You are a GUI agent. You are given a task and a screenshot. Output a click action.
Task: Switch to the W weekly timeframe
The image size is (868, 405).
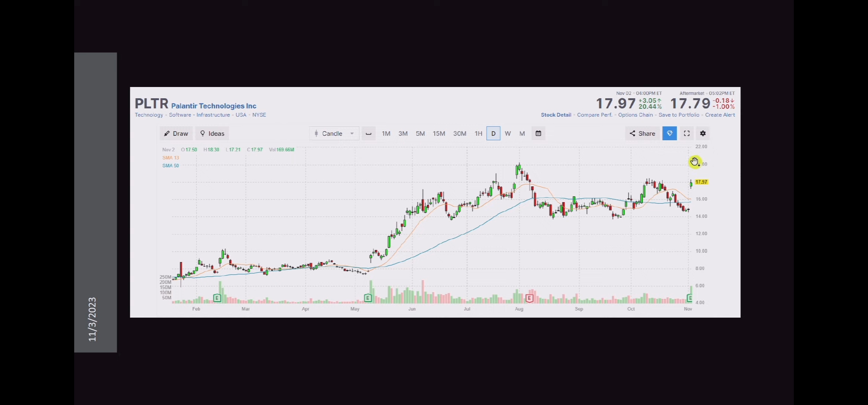click(508, 133)
